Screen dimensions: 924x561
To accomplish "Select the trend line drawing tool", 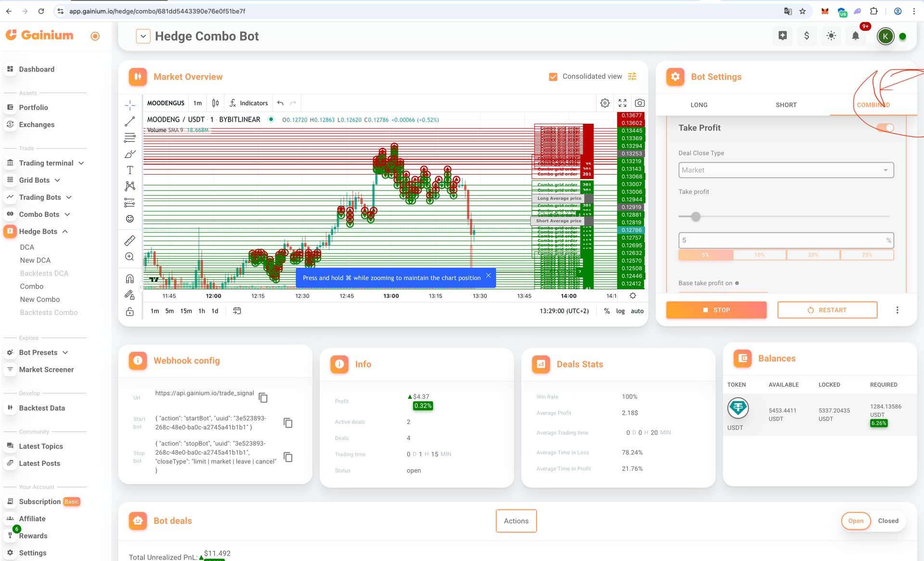I will (130, 122).
